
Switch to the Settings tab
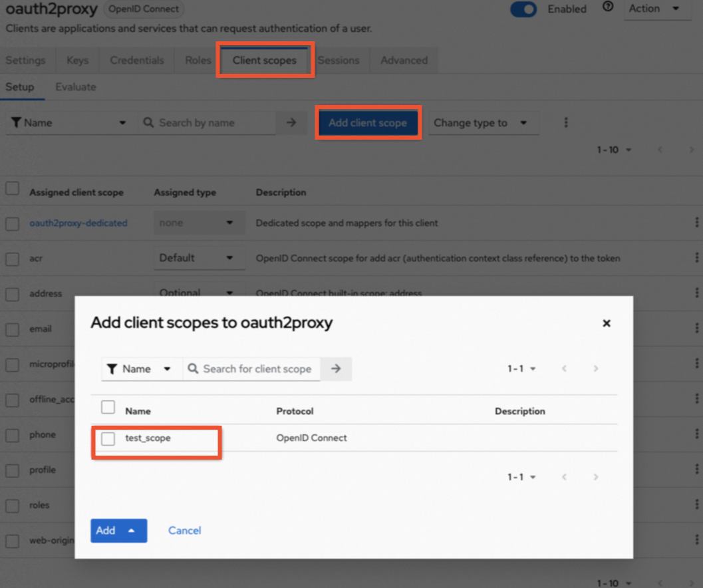click(25, 60)
